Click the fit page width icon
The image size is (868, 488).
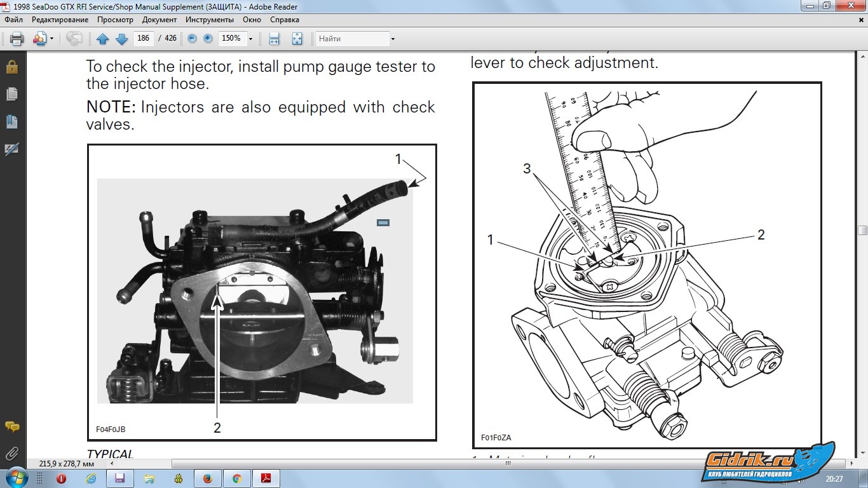tap(275, 39)
